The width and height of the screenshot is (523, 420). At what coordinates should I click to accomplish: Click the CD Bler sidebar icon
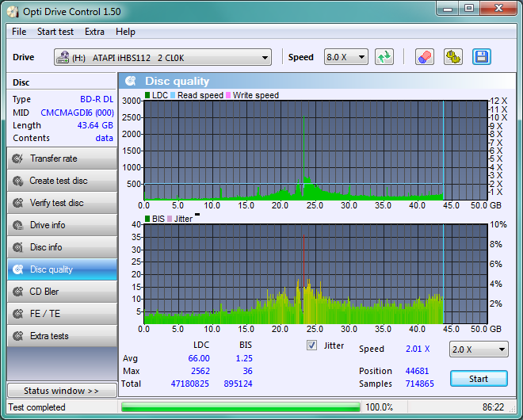pyautogui.click(x=17, y=292)
